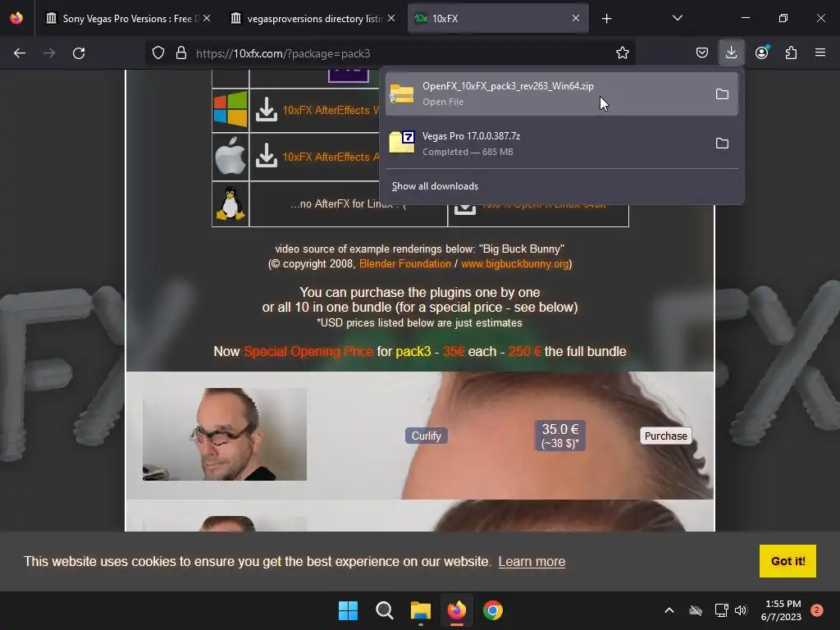Click the Purchase button for Curlify
Viewport: 840px width, 630px height.
click(x=665, y=436)
